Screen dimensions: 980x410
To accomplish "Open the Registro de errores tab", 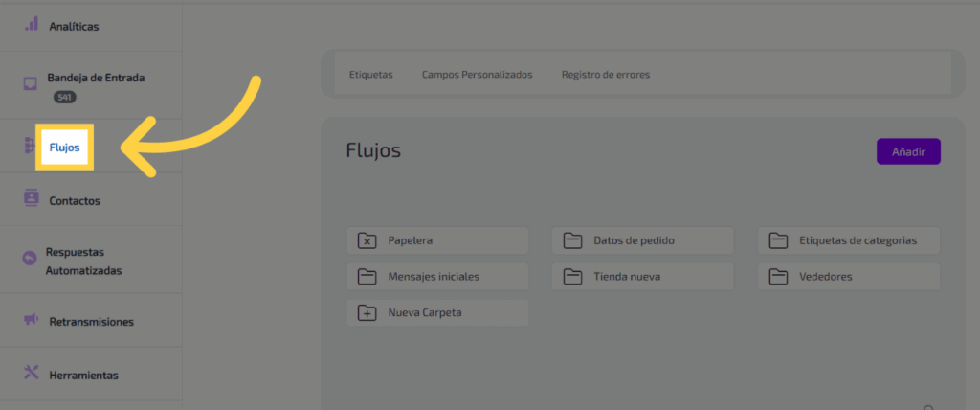I will 606,74.
